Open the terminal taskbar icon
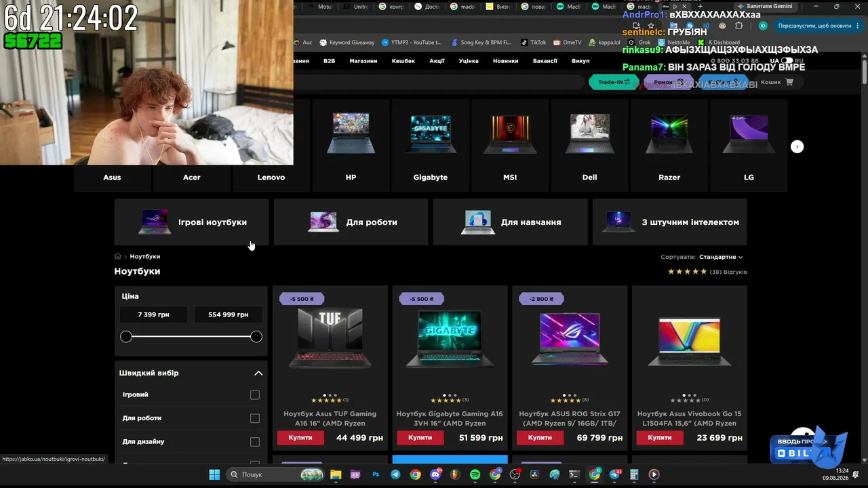This screenshot has width=868, height=488. [x=574, y=474]
